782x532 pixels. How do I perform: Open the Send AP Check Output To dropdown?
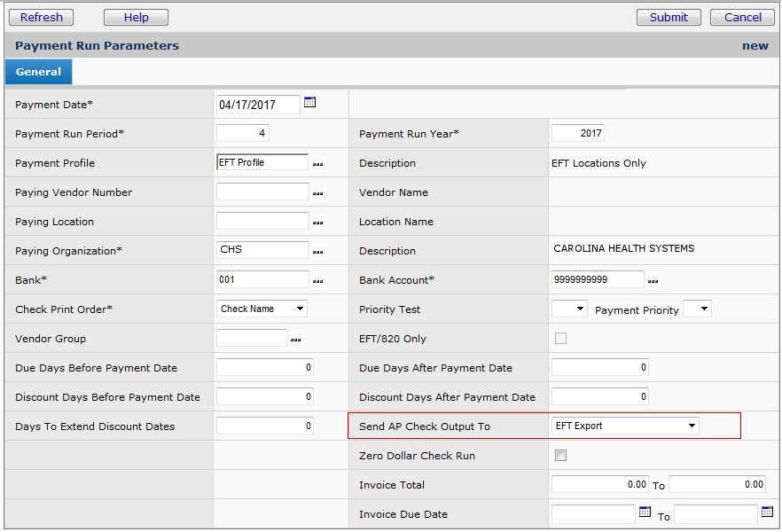[x=625, y=426]
